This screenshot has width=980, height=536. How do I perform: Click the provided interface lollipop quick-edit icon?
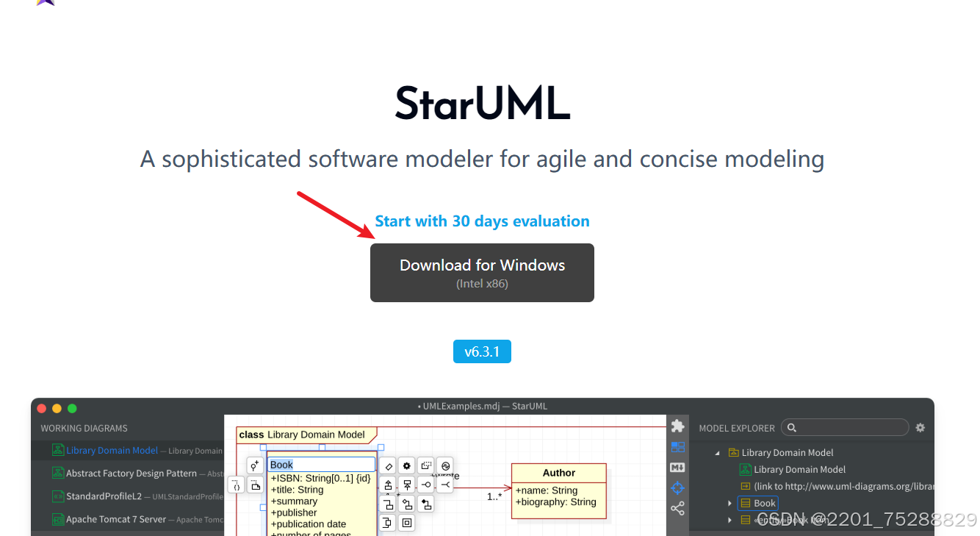click(x=426, y=485)
